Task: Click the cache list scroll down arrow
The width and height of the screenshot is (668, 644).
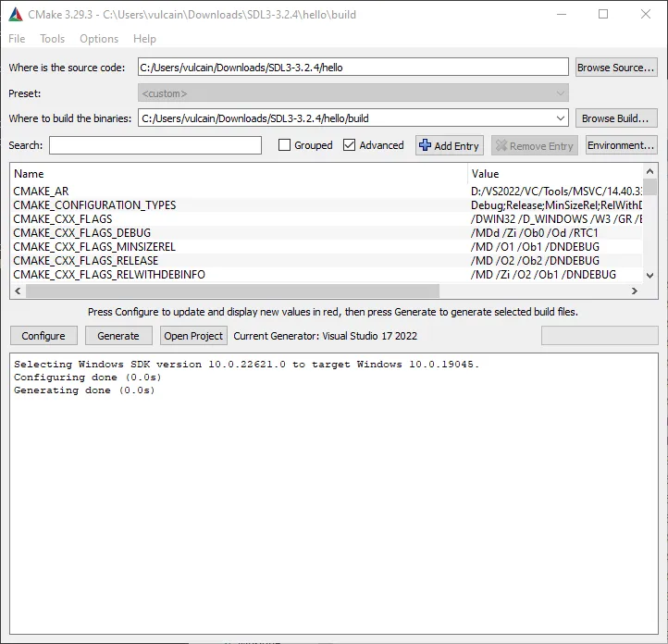Action: 649,276
